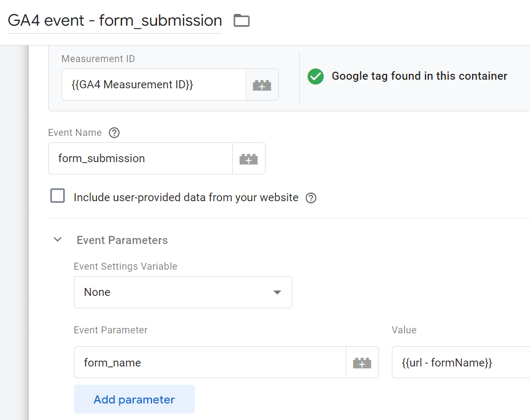The height and width of the screenshot is (420, 530).
Task: Collapse the Event Parameters section chevron
Action: coord(58,240)
